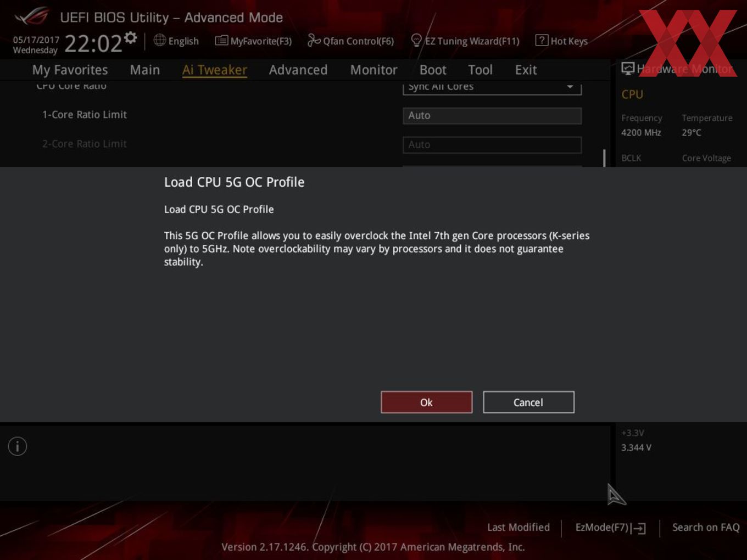Click the info circle icon in help area

click(18, 446)
